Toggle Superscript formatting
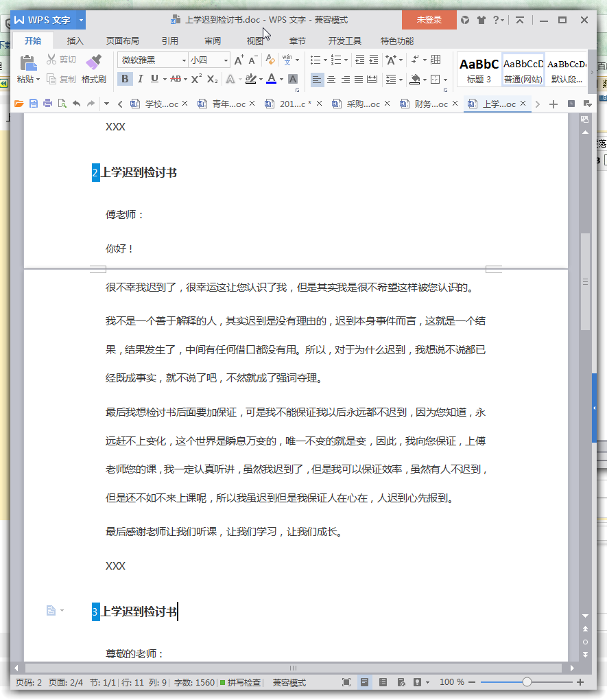This screenshot has width=607, height=700. [196, 79]
